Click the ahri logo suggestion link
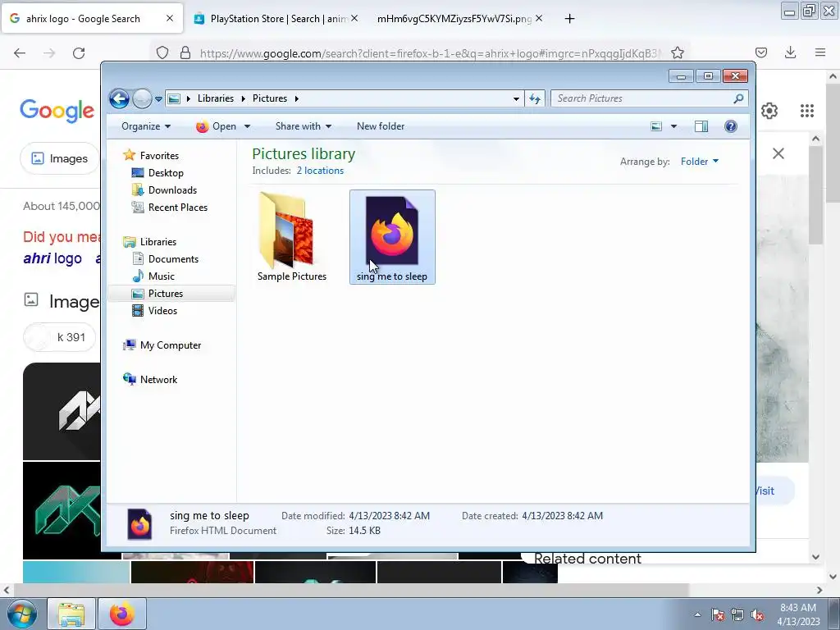This screenshot has height=630, width=840. pos(52,258)
